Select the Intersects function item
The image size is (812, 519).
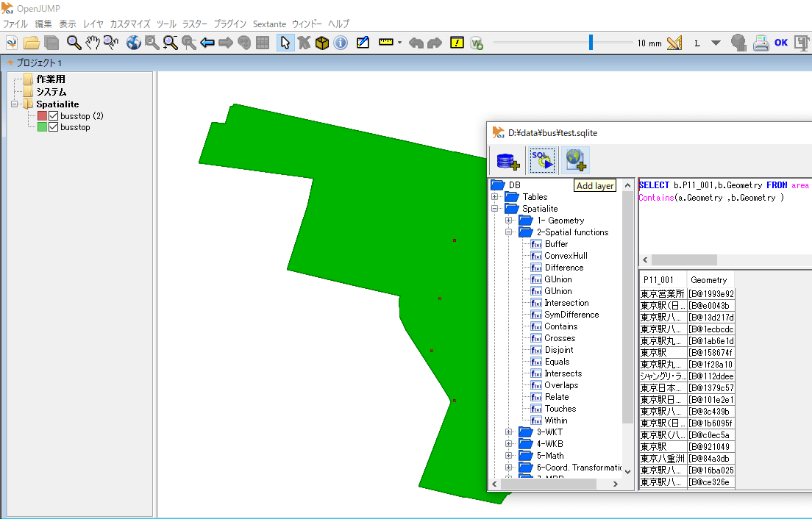click(x=556, y=373)
